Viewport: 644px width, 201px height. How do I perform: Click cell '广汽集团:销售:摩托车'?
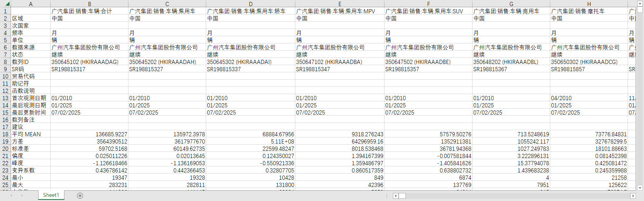point(589,11)
